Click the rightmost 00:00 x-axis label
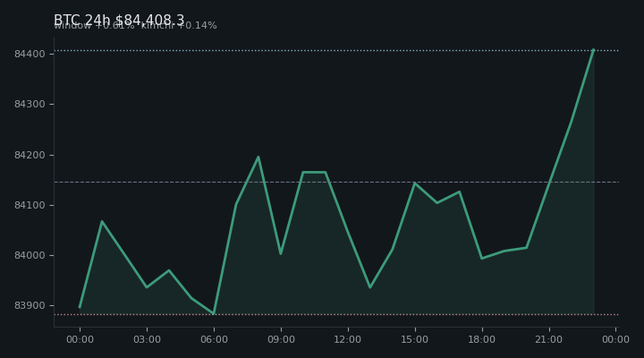 tap(615, 339)
